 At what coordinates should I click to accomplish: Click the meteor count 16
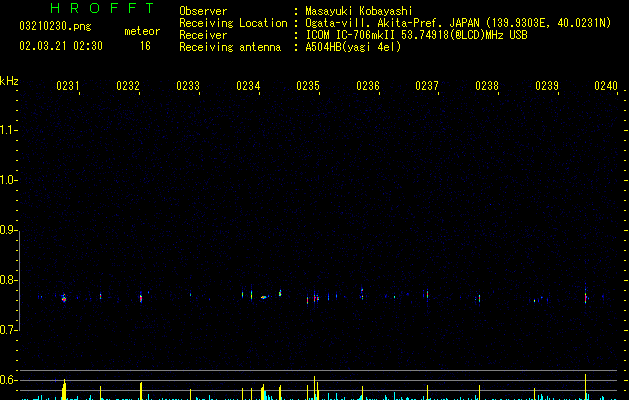tap(145, 46)
